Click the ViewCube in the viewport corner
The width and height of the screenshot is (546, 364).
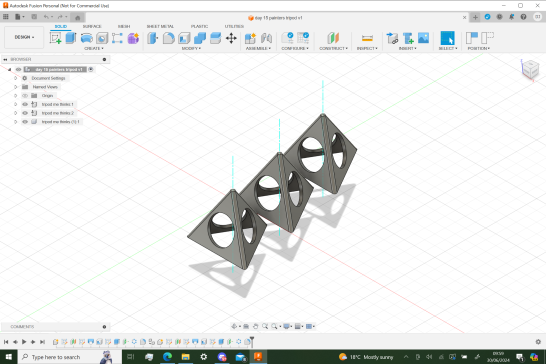point(530,69)
